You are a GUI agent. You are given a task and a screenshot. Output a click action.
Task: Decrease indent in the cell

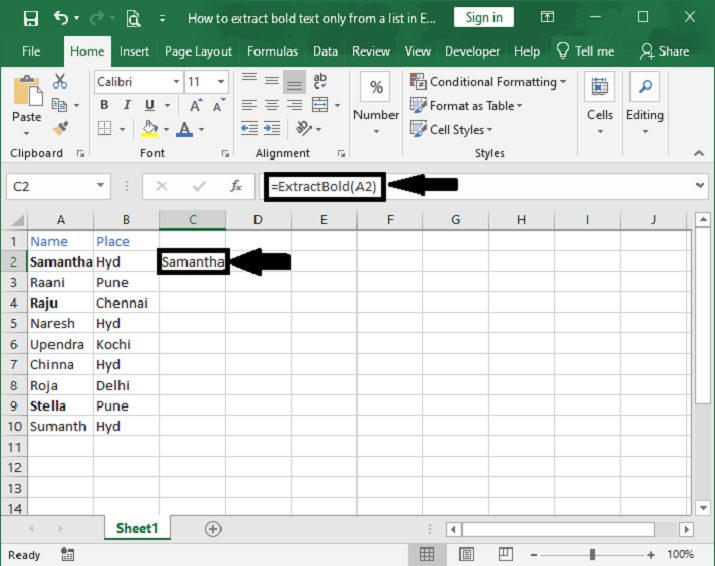(249, 129)
